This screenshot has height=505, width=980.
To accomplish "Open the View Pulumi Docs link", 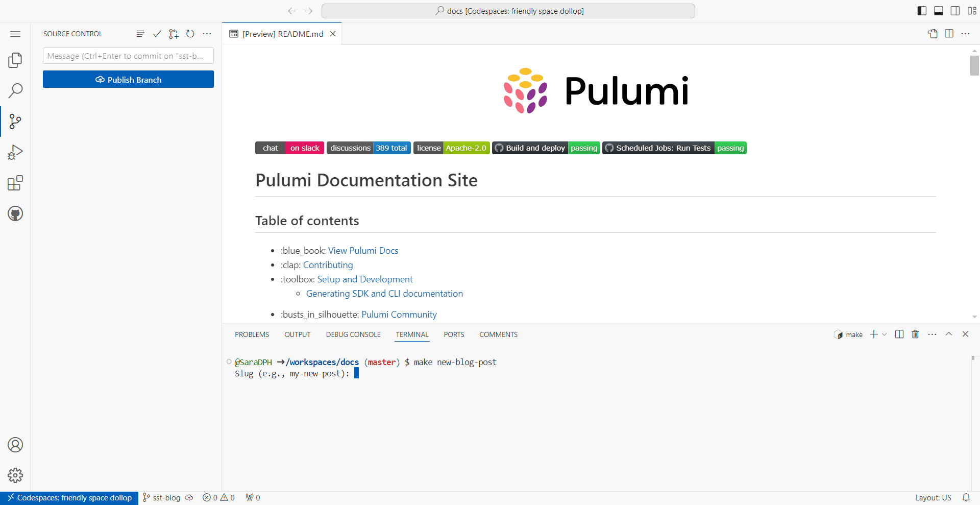I will (363, 251).
